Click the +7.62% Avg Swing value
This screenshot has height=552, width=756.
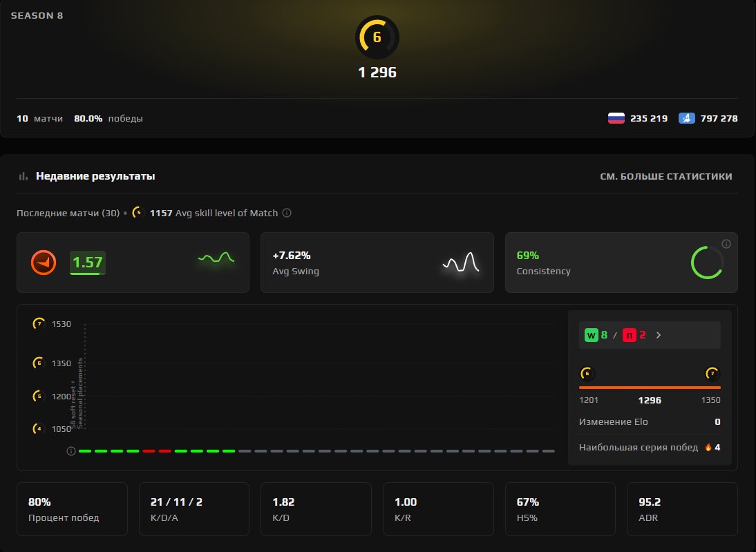coord(291,256)
